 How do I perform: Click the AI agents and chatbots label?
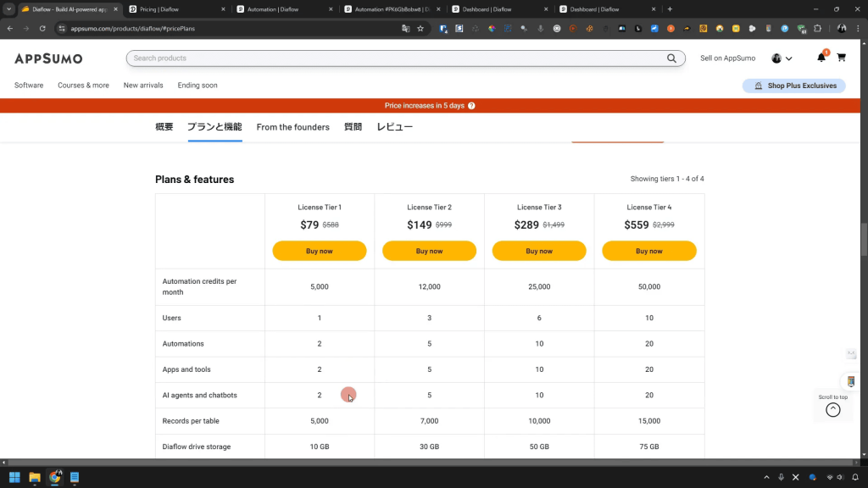tap(199, 395)
